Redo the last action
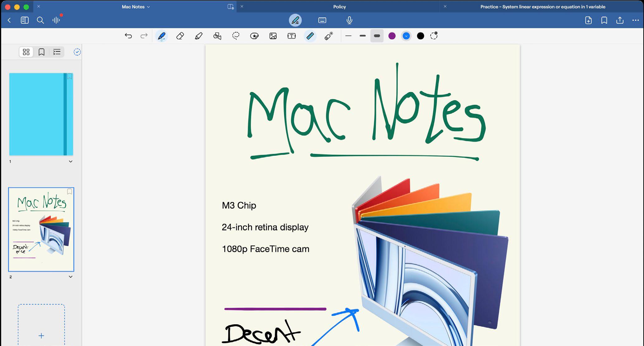644x346 pixels. click(144, 36)
